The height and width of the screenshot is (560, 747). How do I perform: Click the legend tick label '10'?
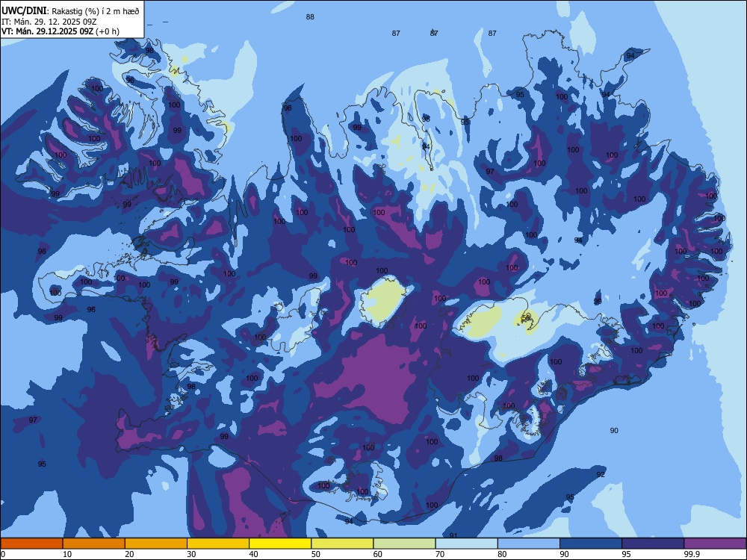[x=67, y=554]
